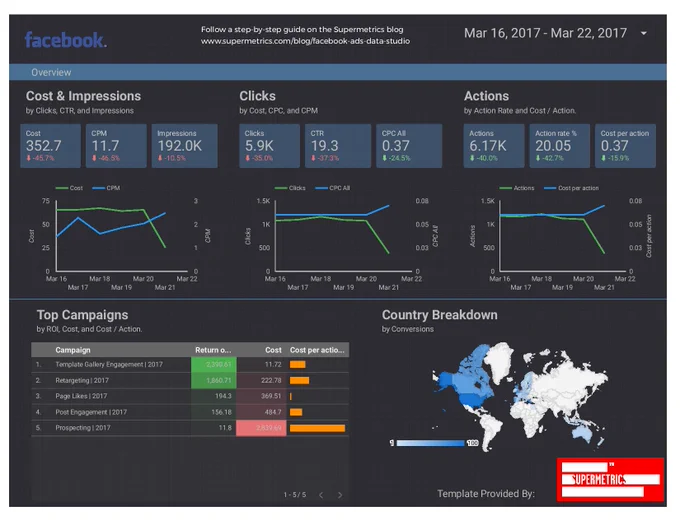Click the CPM legend item in first chart
Image resolution: width=680 pixels, height=525 pixels.
coord(106,188)
